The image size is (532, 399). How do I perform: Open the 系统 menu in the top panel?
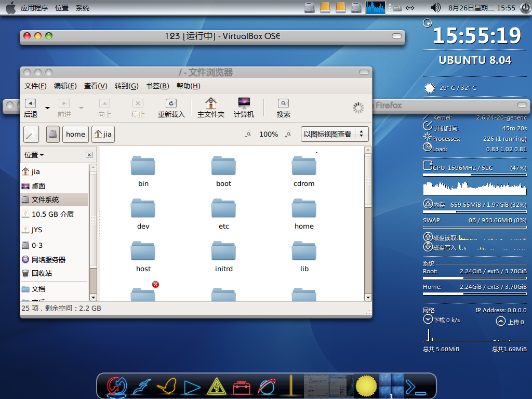click(83, 8)
